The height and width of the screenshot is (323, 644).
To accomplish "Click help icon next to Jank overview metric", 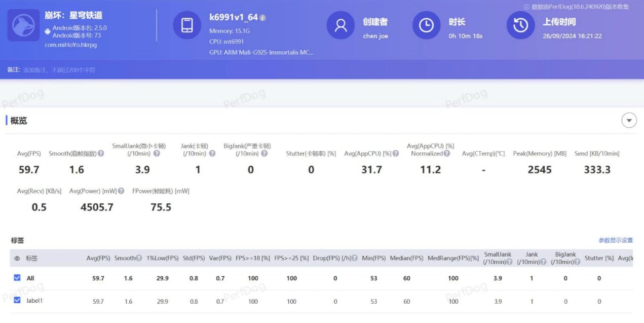I will [212, 154].
